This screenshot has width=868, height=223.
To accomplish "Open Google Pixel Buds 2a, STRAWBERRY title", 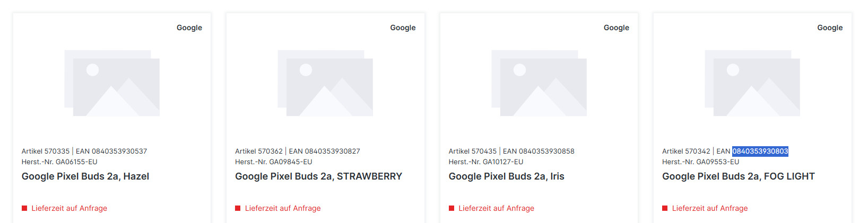I will tap(318, 176).
